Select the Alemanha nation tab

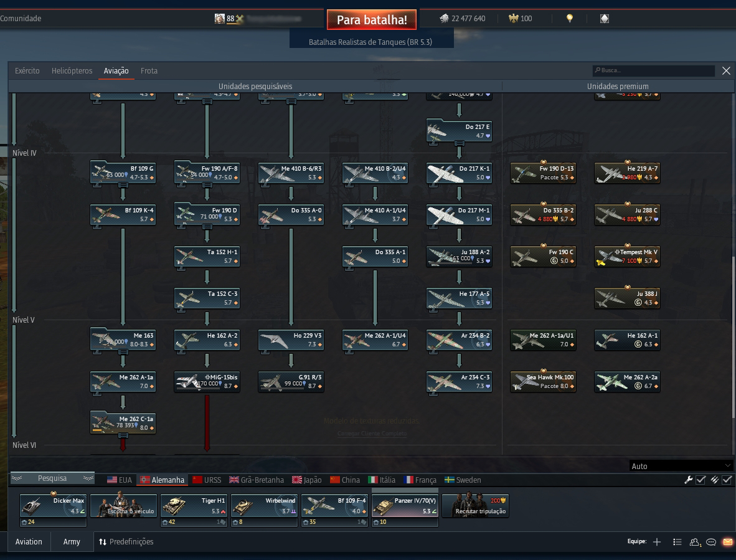click(x=163, y=480)
